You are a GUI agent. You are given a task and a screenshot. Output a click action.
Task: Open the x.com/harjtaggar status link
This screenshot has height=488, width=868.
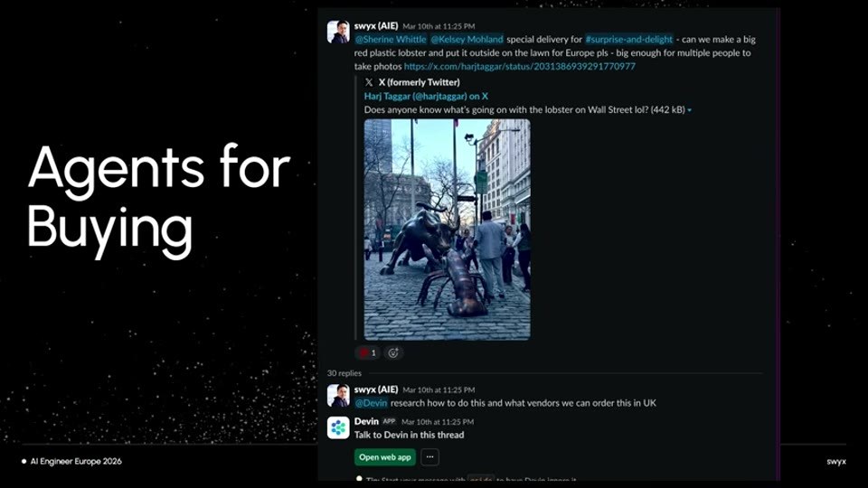coord(520,66)
